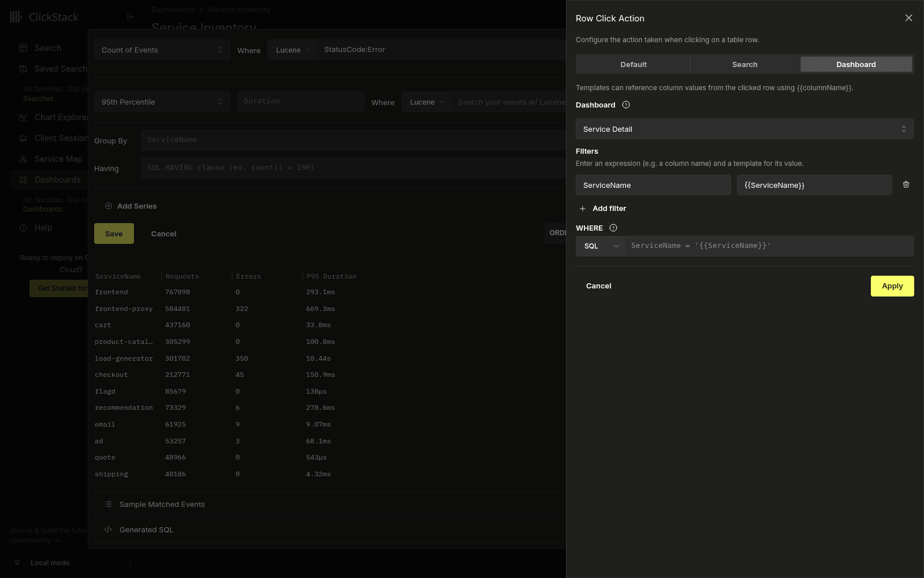This screenshot has height=578, width=924.
Task: Click the Dashboards breadcrumb link
Action: coord(173,10)
